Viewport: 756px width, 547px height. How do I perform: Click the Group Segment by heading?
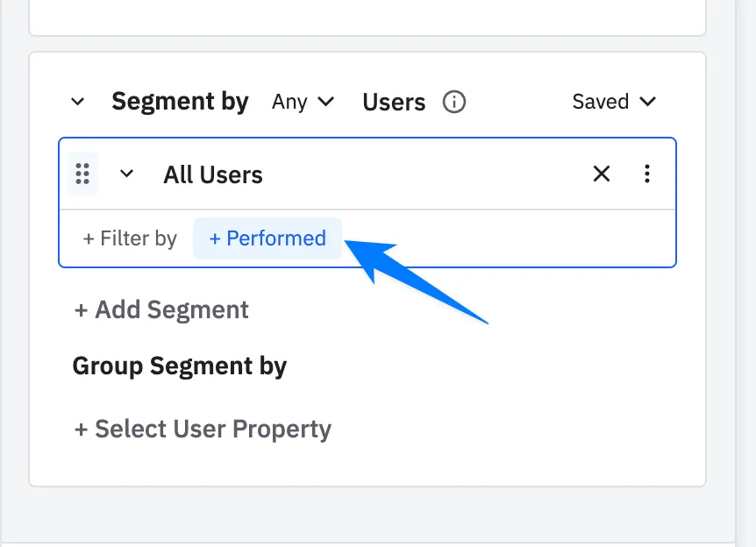tap(180, 366)
